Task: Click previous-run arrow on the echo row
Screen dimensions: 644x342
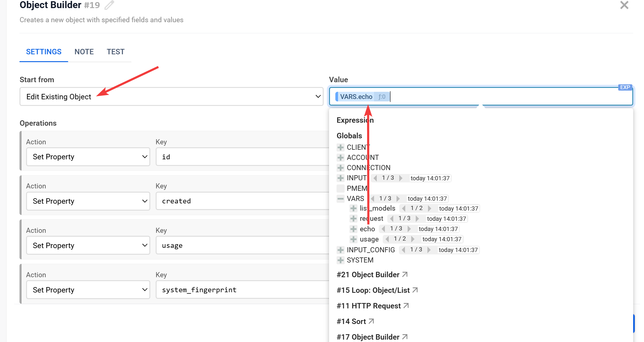Action: coord(383,229)
